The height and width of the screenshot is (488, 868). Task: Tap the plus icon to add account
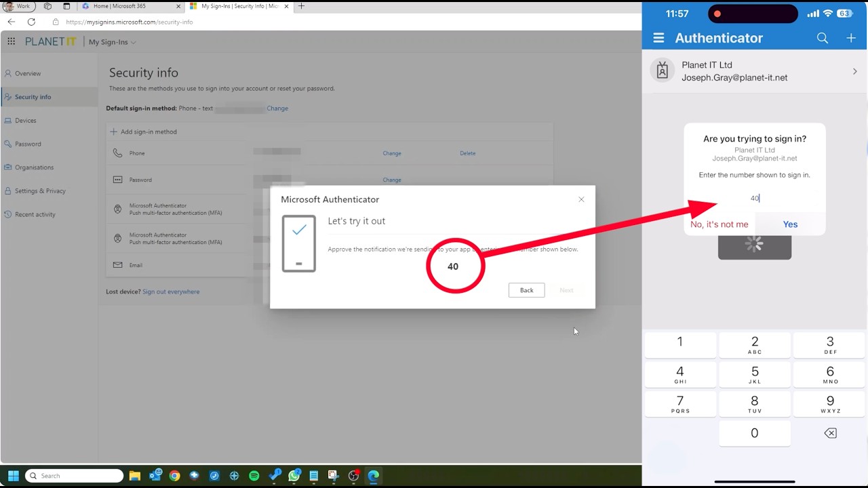coord(851,39)
